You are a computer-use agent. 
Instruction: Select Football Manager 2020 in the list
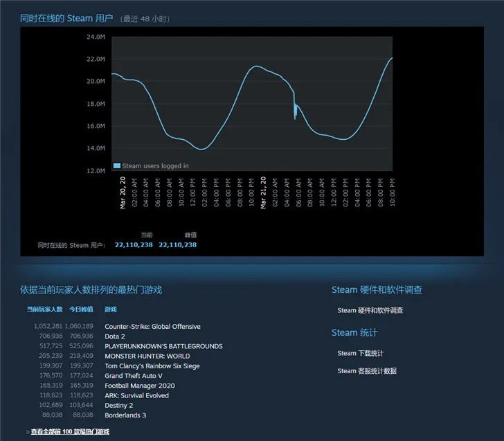(x=140, y=386)
